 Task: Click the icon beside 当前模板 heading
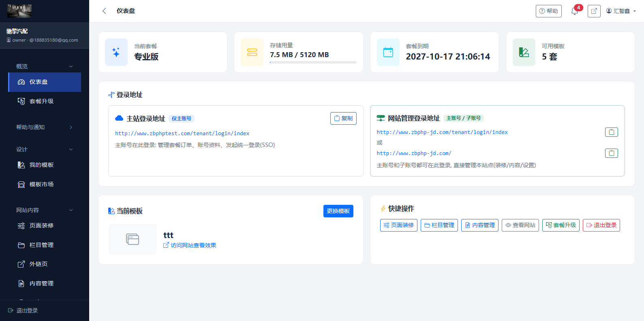tap(111, 211)
